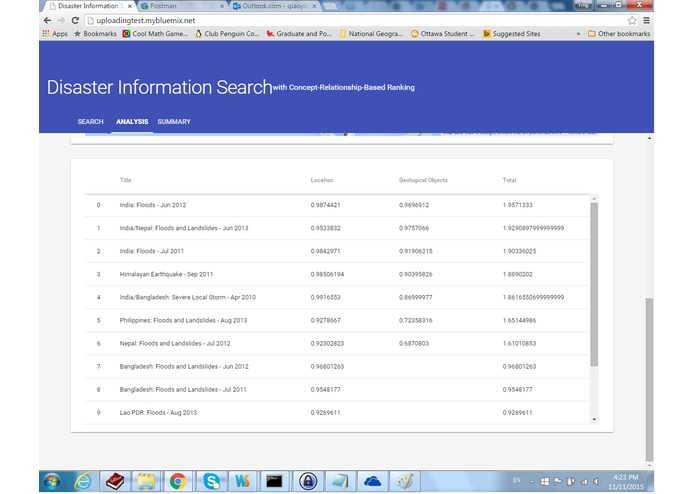Reload the page with the refresh icon
This screenshot has height=494, width=695.
coord(75,20)
